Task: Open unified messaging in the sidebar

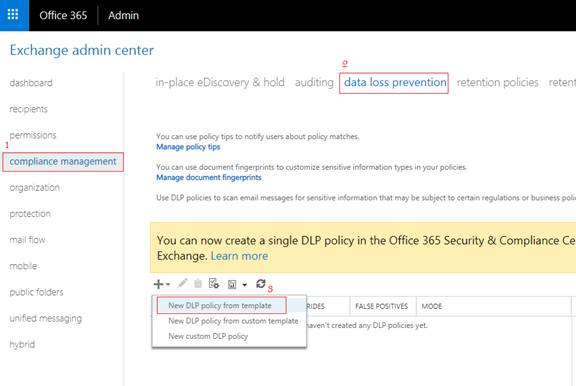Action: pos(46,318)
